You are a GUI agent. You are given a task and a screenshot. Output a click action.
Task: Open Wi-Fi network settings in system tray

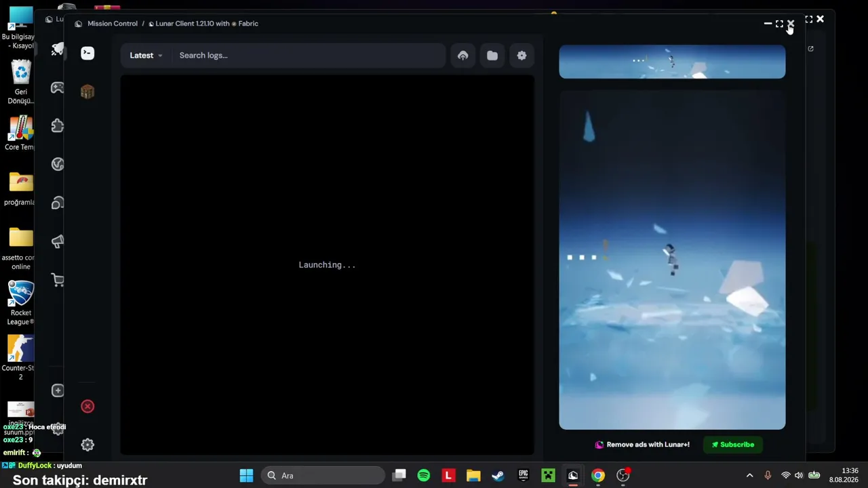[785, 476]
